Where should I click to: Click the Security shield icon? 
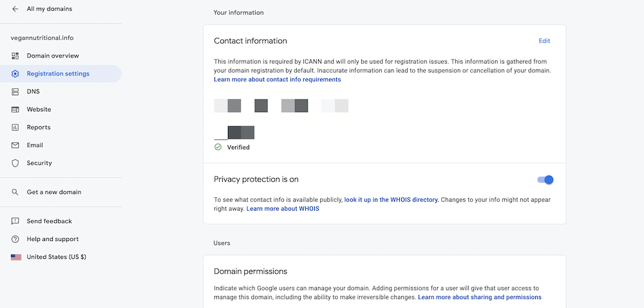click(15, 163)
